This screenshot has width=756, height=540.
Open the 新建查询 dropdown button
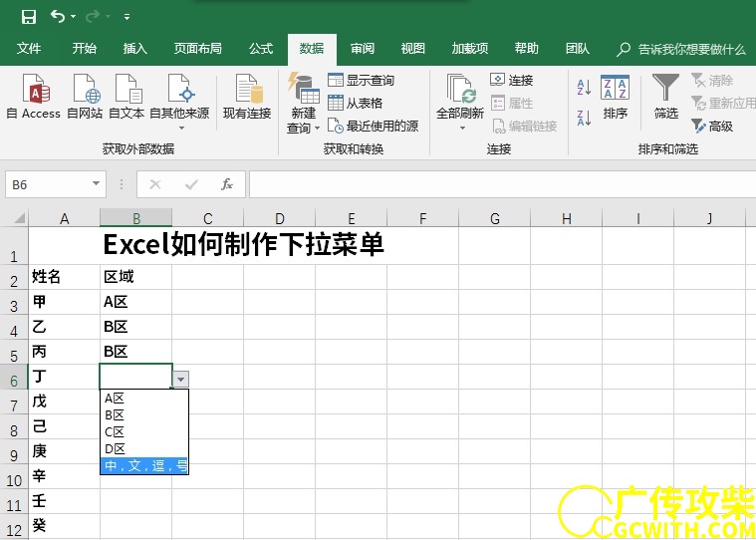pos(303,104)
